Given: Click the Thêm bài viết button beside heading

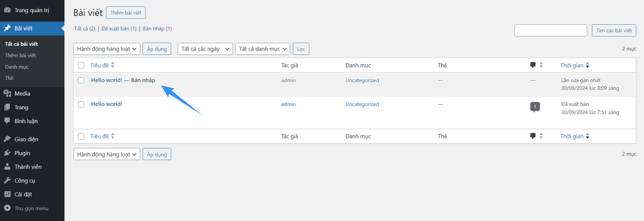Looking at the screenshot, I should [x=126, y=12].
